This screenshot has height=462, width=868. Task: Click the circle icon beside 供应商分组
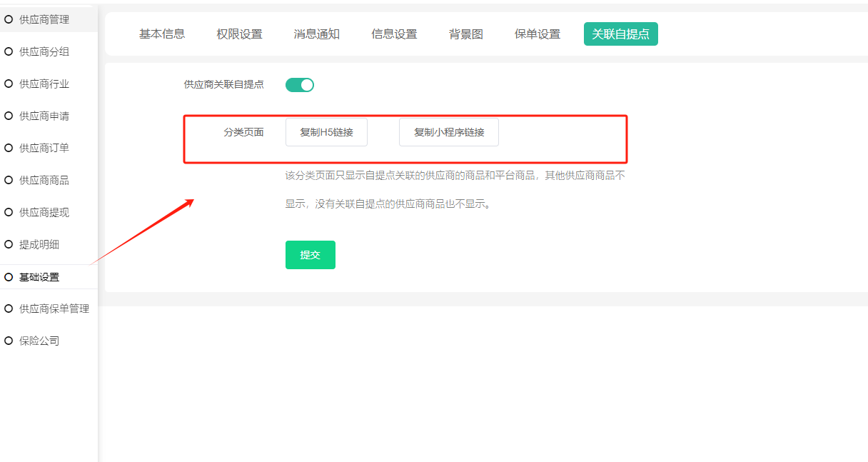[9, 51]
